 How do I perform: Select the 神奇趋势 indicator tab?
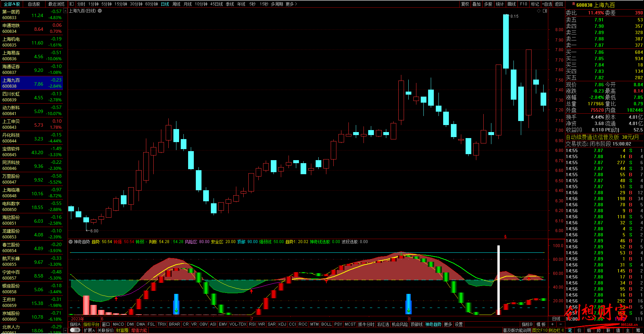(x=433, y=324)
